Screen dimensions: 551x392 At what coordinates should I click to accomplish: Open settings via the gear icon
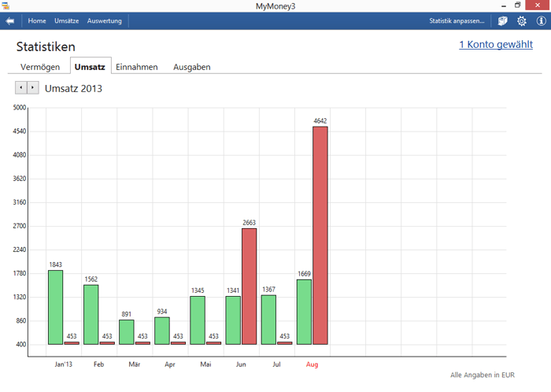[521, 21]
